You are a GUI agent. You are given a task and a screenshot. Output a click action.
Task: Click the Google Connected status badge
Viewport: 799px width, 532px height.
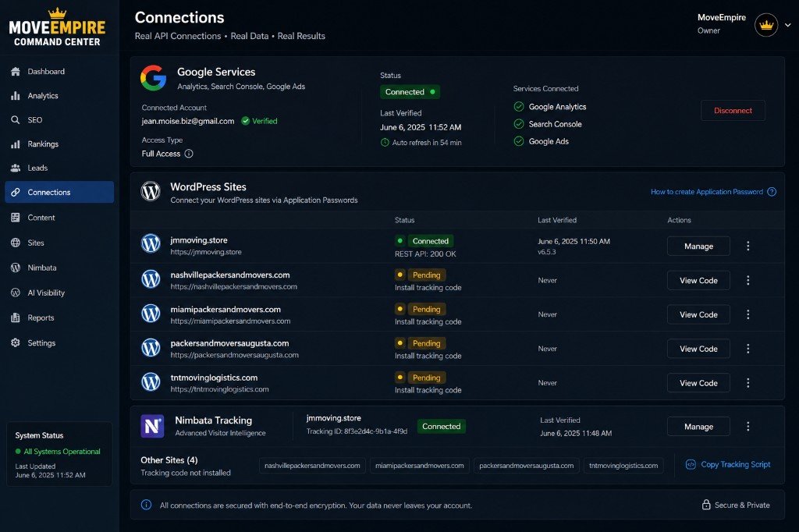pos(410,92)
